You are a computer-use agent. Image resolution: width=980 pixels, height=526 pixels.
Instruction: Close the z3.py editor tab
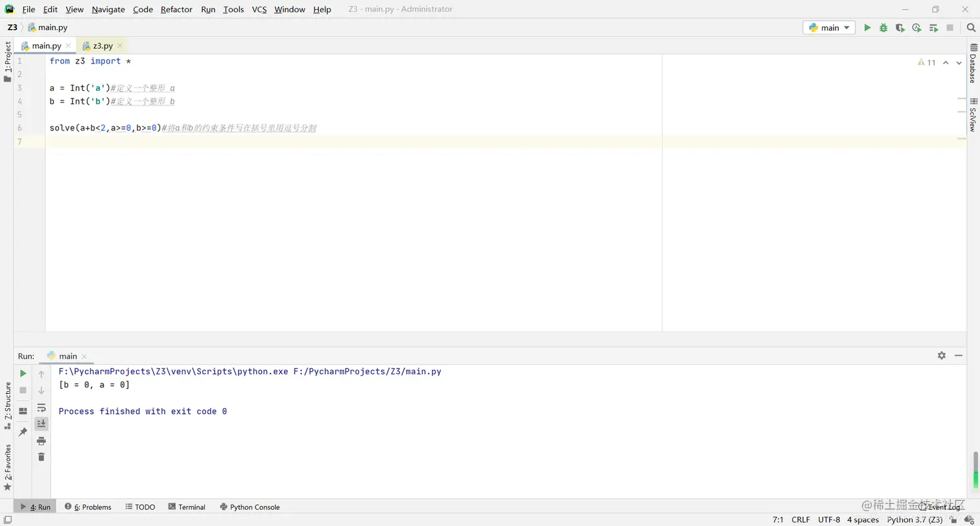(119, 45)
